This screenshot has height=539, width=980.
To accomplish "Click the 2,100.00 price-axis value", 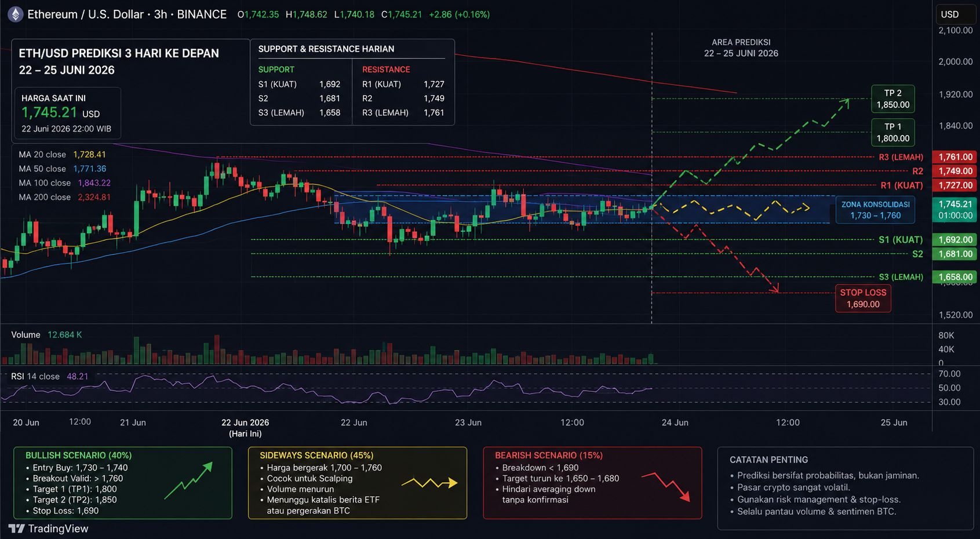I will 956,30.
